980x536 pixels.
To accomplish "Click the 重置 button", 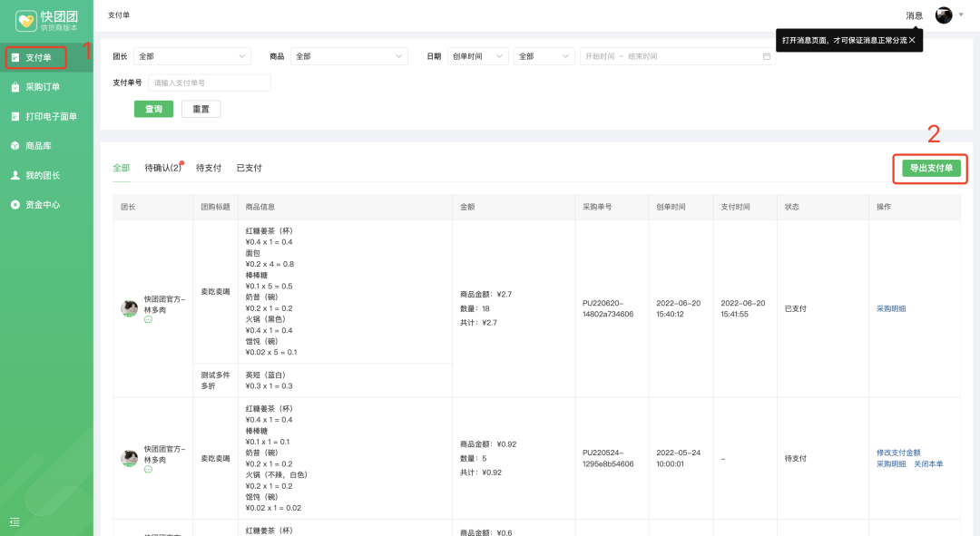I will pos(201,109).
